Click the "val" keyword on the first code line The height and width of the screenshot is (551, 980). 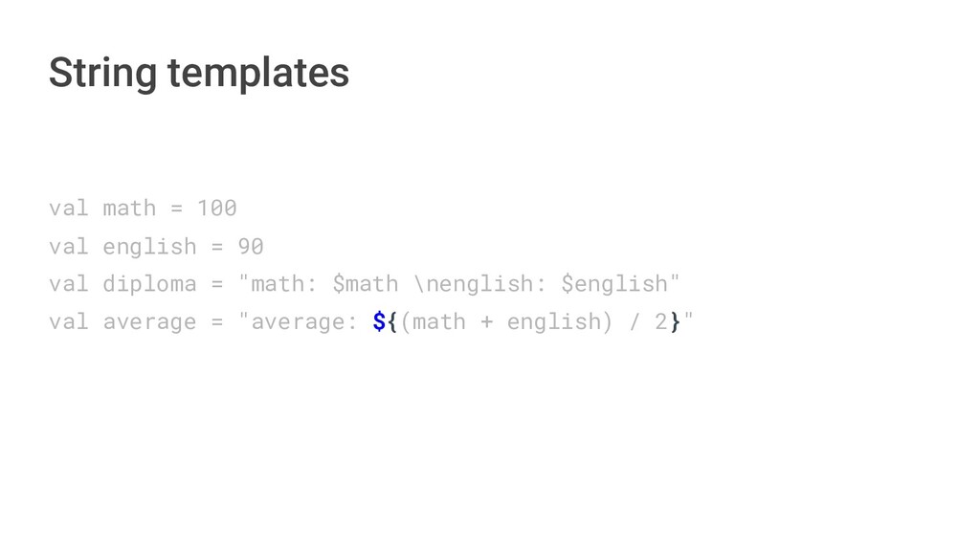[x=68, y=208]
